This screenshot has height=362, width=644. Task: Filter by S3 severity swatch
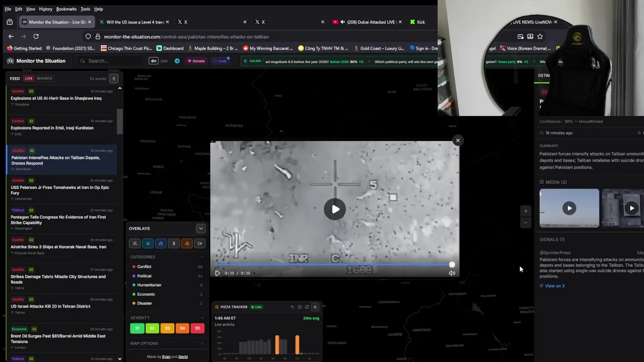168,328
